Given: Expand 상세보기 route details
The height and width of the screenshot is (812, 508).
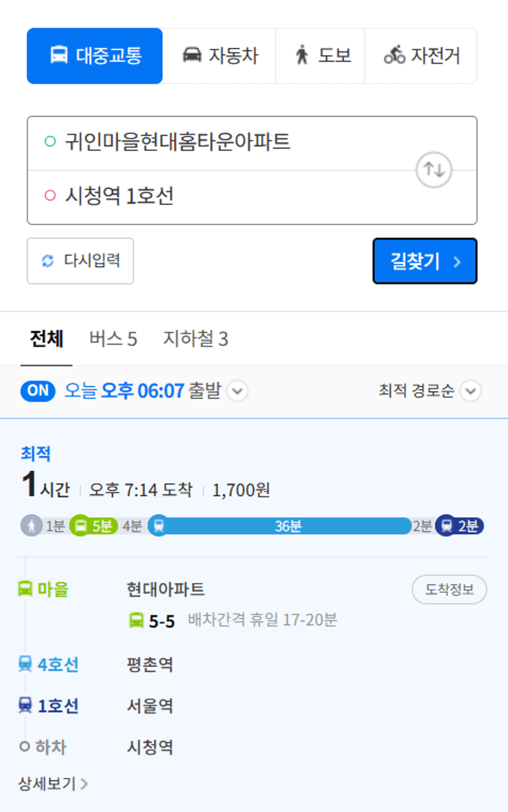Looking at the screenshot, I should point(53,784).
